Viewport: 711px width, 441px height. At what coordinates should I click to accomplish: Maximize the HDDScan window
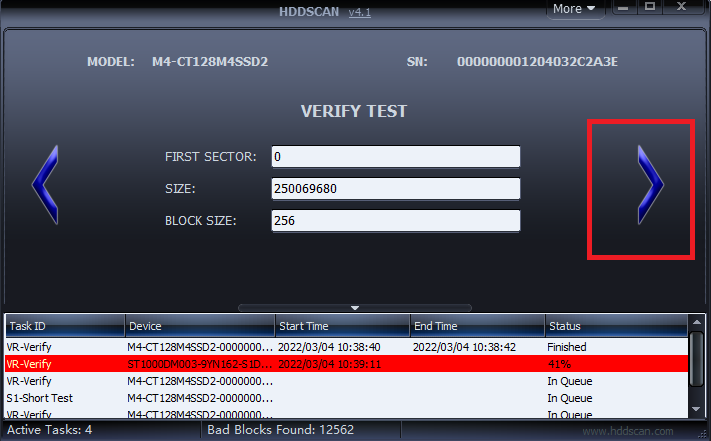point(650,7)
